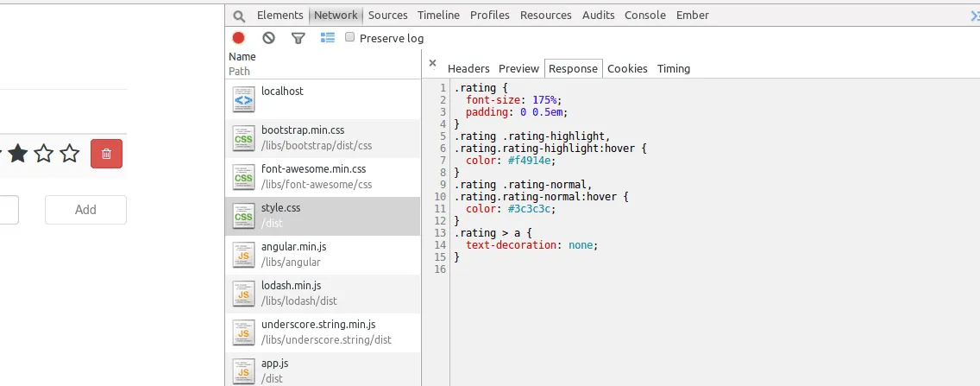Click the filled black rating star

pos(18,155)
